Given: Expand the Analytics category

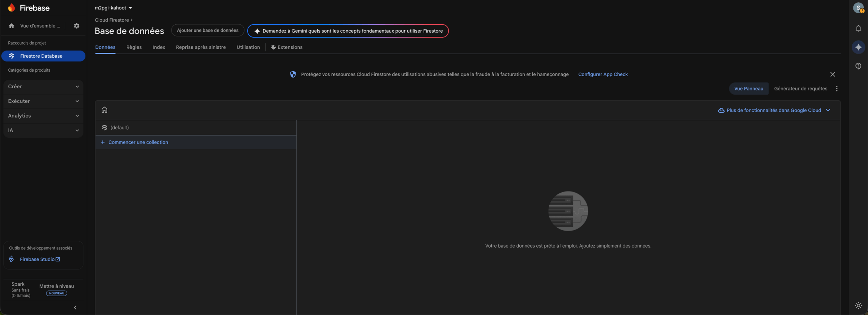Looking at the screenshot, I should 43,116.
